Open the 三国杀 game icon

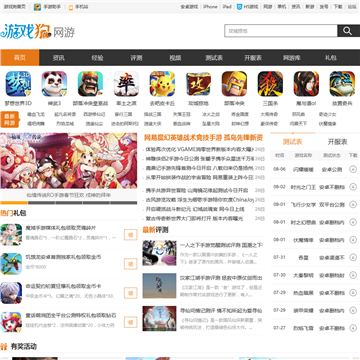270,84
